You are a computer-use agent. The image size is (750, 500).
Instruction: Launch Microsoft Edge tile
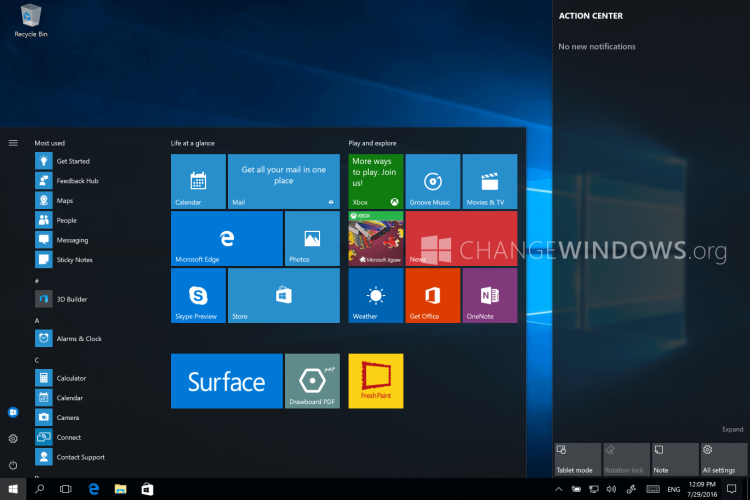tap(227, 238)
